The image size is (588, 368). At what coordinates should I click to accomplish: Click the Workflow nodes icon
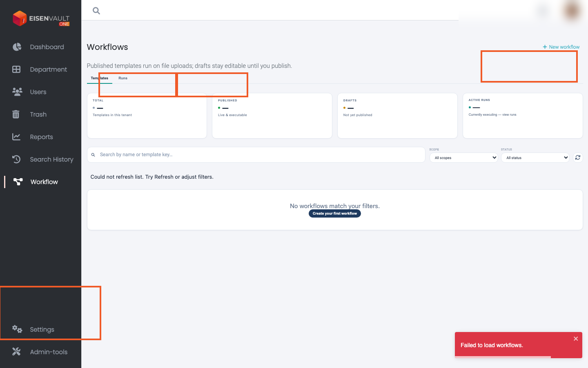click(18, 182)
